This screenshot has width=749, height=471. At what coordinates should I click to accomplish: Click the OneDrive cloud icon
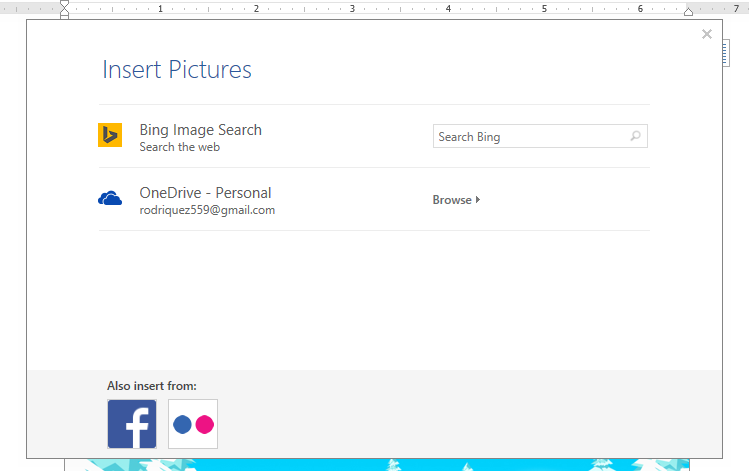click(x=110, y=198)
